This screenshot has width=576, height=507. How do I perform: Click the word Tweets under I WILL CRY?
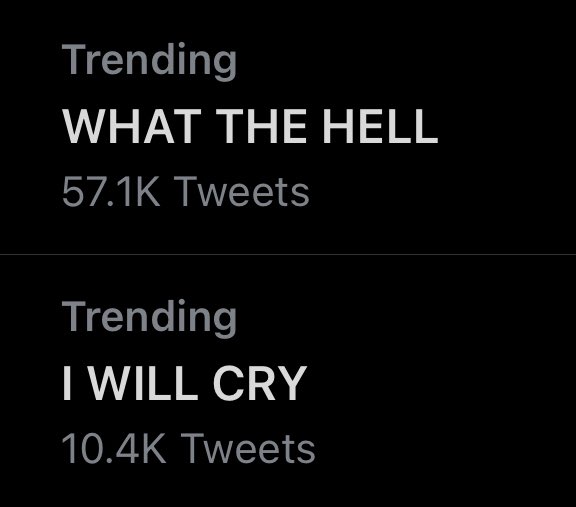[248, 449]
